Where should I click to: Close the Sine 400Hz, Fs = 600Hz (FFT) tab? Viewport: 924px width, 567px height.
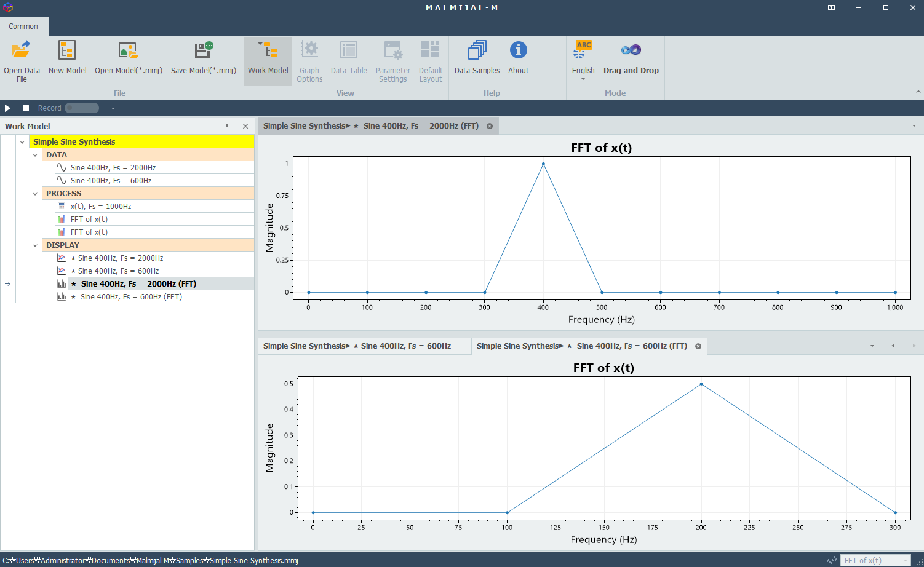tap(698, 346)
